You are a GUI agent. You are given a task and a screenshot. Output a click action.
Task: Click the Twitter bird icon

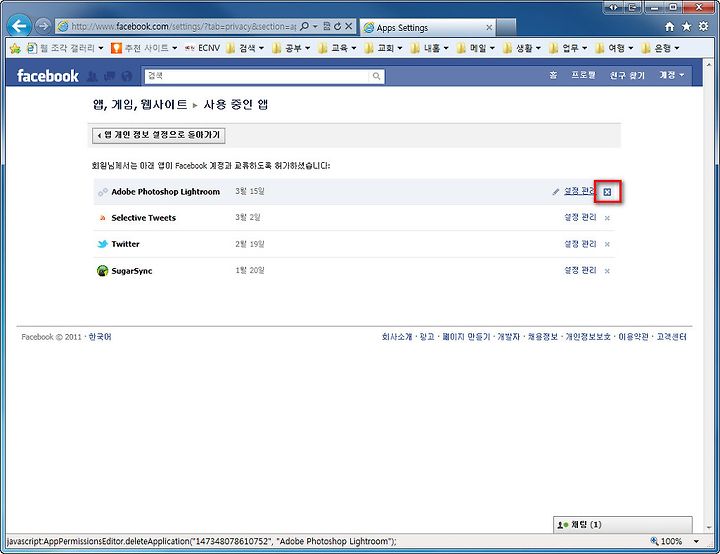click(102, 244)
